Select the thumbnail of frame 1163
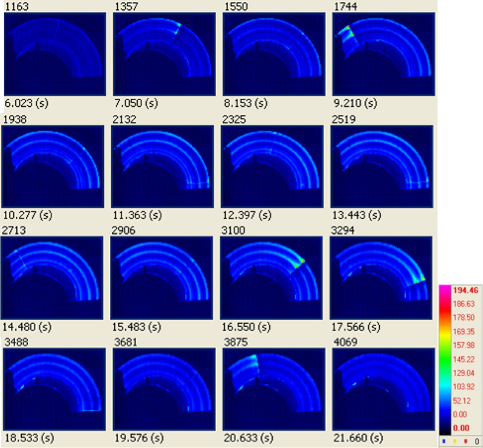Image resolution: width=483 pixels, height=448 pixels. (56, 54)
